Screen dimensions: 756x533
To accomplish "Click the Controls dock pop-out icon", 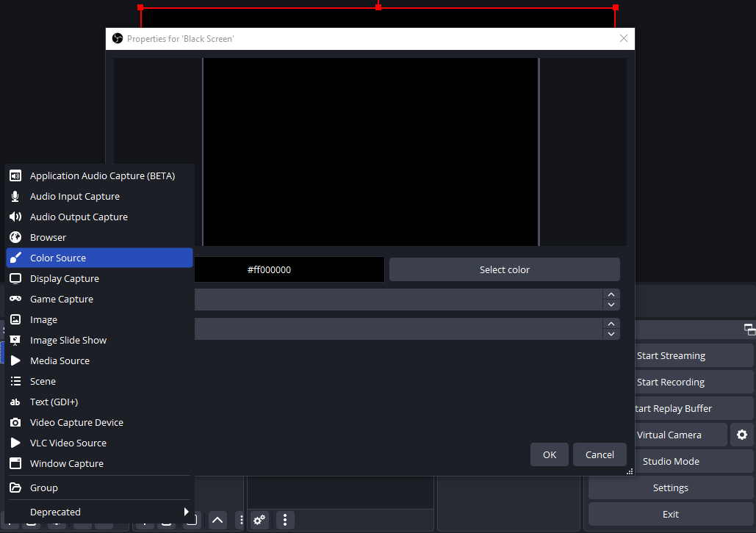I will [749, 329].
